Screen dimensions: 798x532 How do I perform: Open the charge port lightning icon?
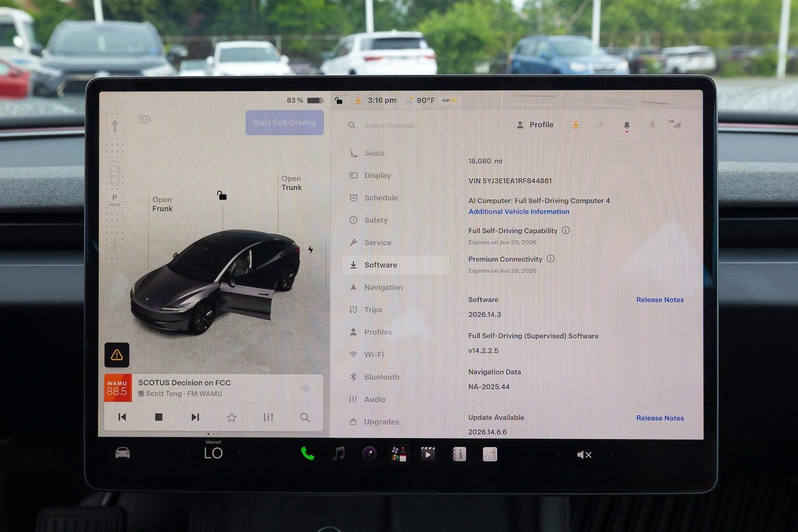(310, 250)
